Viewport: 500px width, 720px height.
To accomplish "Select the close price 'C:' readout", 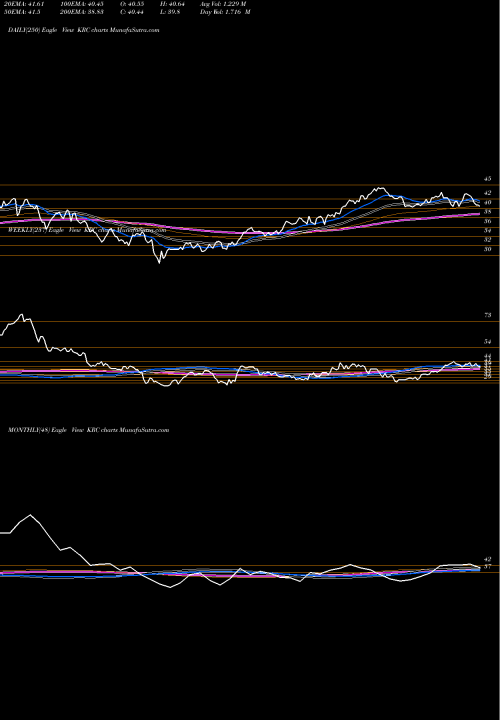I will click(132, 12).
